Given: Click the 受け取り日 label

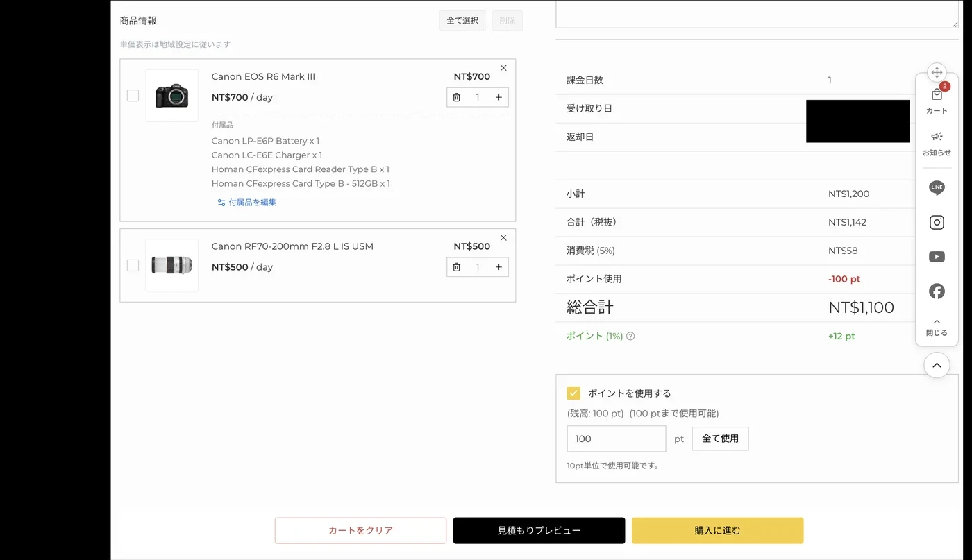Looking at the screenshot, I should pos(589,109).
